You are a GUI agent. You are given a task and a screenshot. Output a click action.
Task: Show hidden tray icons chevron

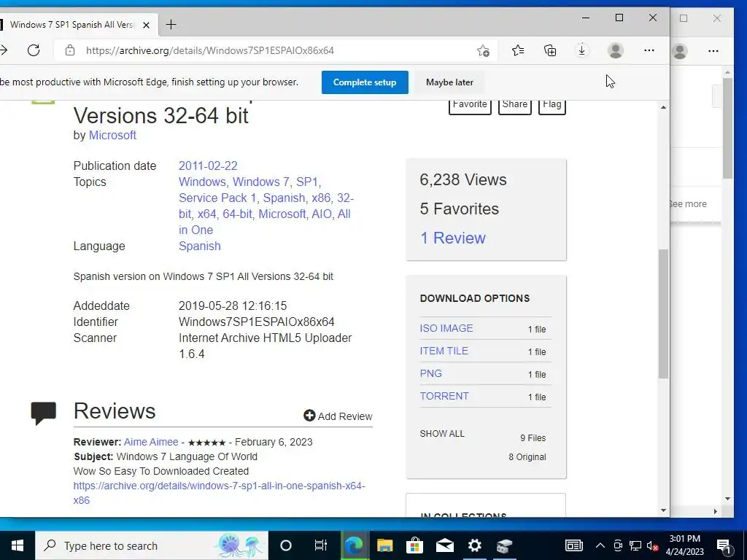pyautogui.click(x=600, y=545)
